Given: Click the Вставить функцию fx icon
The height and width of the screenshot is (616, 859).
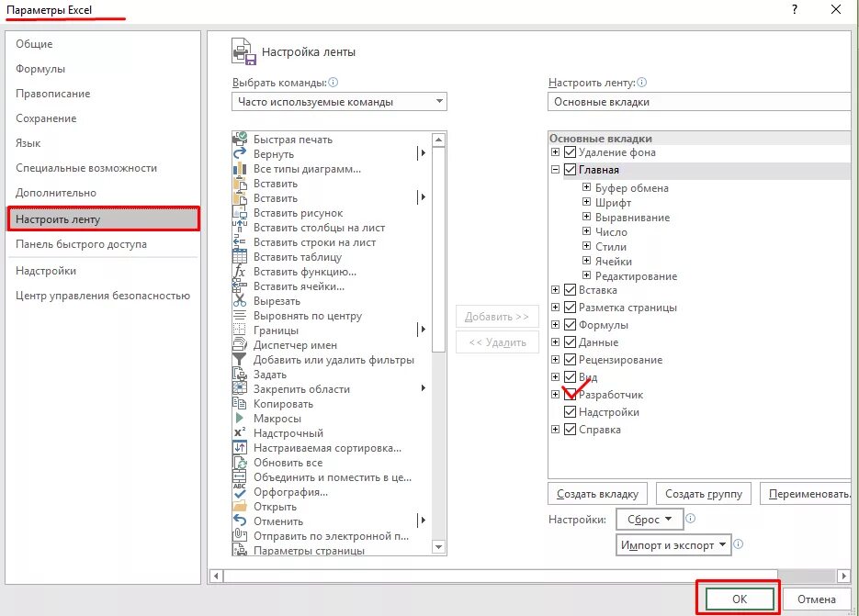Looking at the screenshot, I should [x=240, y=272].
